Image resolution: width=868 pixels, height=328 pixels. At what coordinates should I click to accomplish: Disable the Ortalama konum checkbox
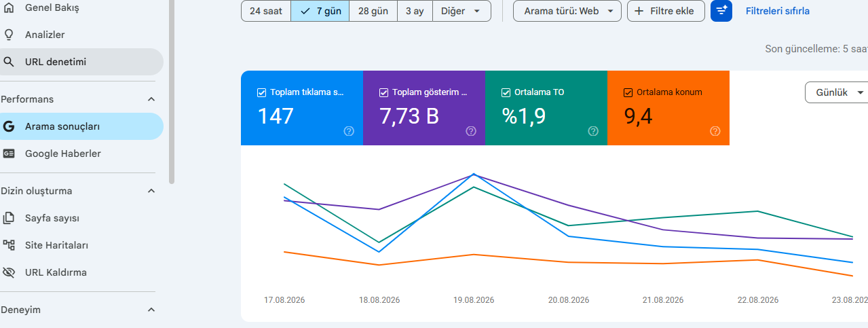[628, 92]
